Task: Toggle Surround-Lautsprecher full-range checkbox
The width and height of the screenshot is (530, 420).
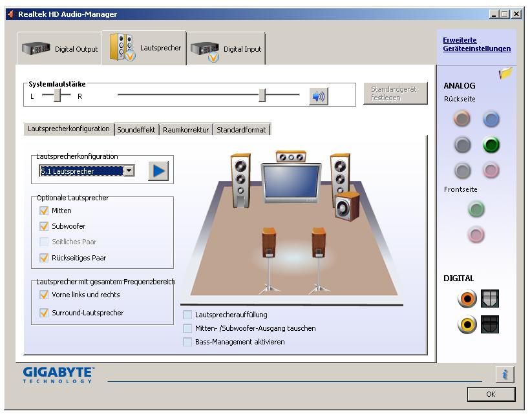Action: pos(44,313)
